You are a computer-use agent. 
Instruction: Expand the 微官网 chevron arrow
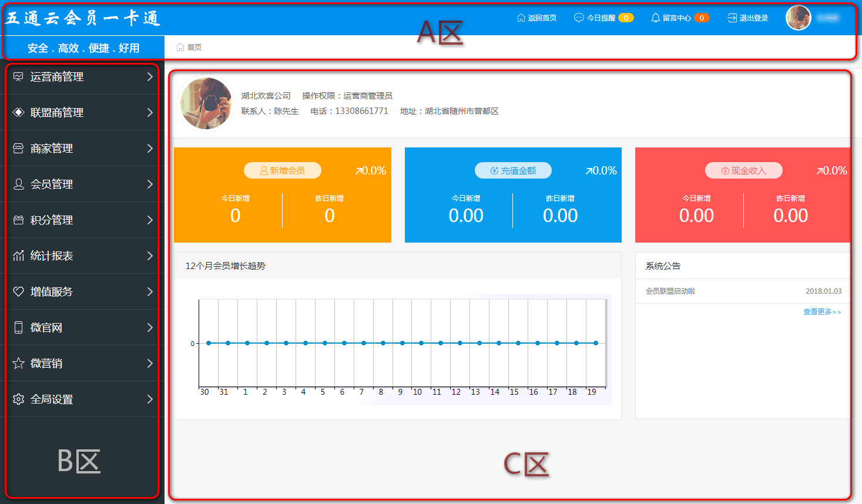click(150, 328)
